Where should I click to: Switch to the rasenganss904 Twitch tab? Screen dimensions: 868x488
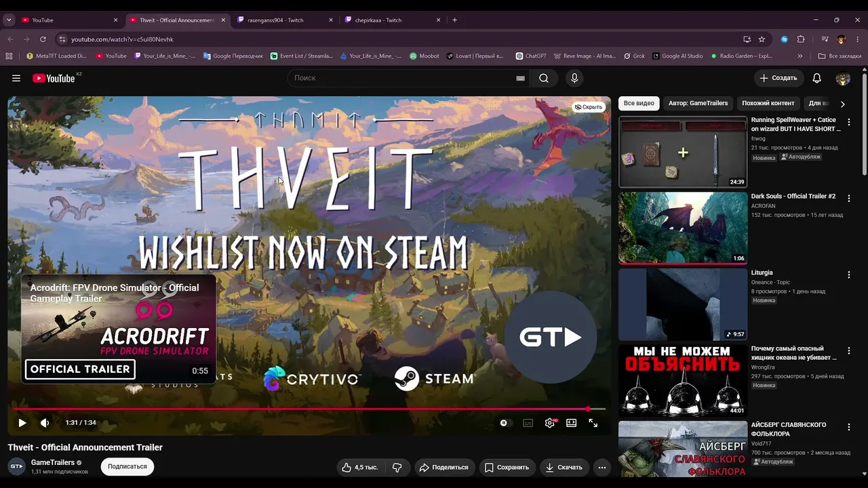point(285,20)
